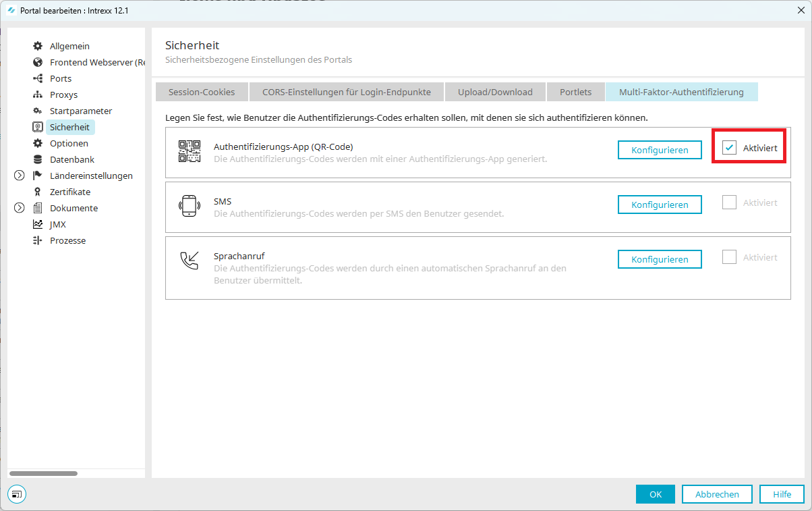Click the JMX chart icon
The height and width of the screenshot is (511, 812).
click(x=38, y=224)
